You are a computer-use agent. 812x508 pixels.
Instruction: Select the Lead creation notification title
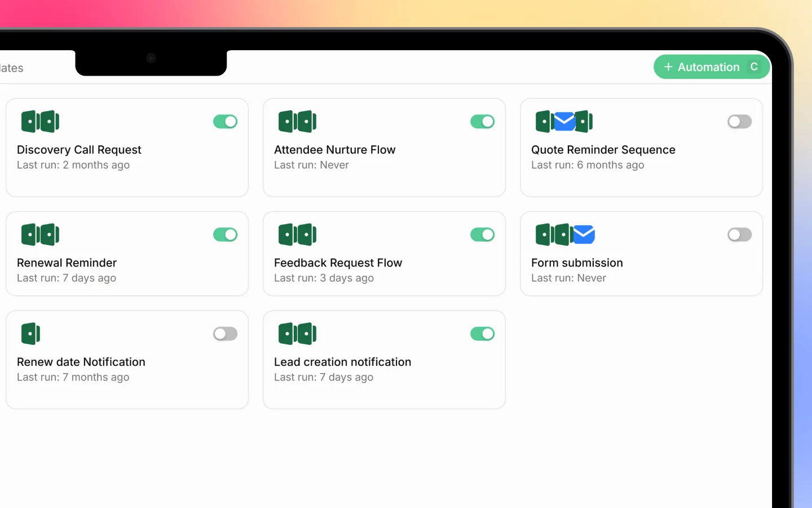pyautogui.click(x=343, y=362)
